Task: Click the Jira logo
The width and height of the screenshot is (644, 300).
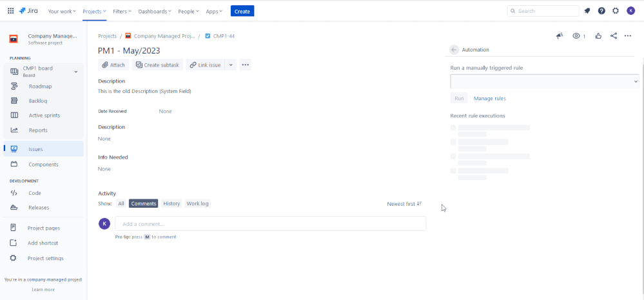Action: tap(28, 11)
